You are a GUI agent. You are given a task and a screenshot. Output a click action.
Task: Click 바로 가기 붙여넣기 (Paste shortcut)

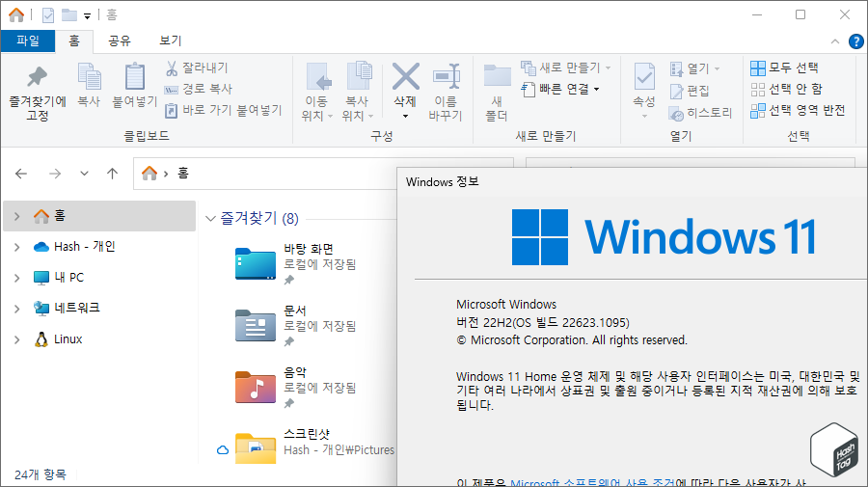pyautogui.click(x=224, y=111)
